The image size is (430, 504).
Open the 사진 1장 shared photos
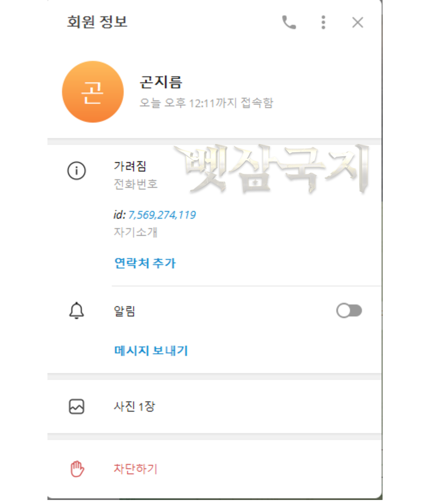pyautogui.click(x=215, y=407)
